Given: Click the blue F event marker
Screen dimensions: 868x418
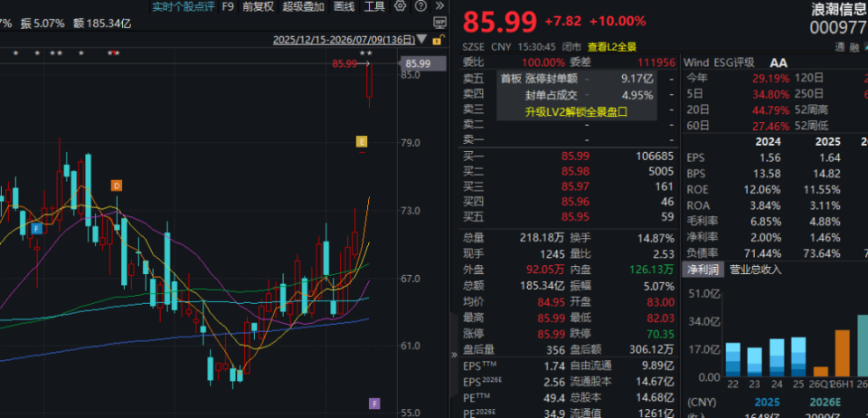Looking at the screenshot, I should [x=36, y=228].
